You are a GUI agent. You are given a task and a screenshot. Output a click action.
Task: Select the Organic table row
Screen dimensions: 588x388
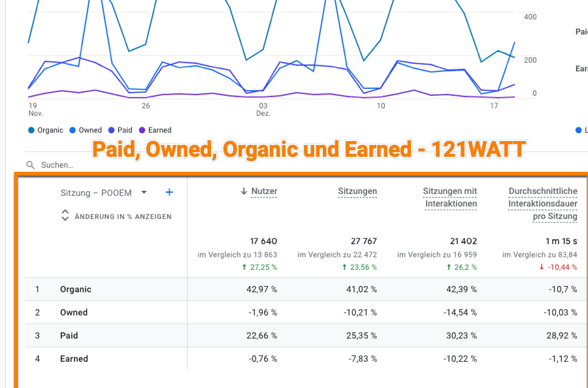click(x=76, y=289)
